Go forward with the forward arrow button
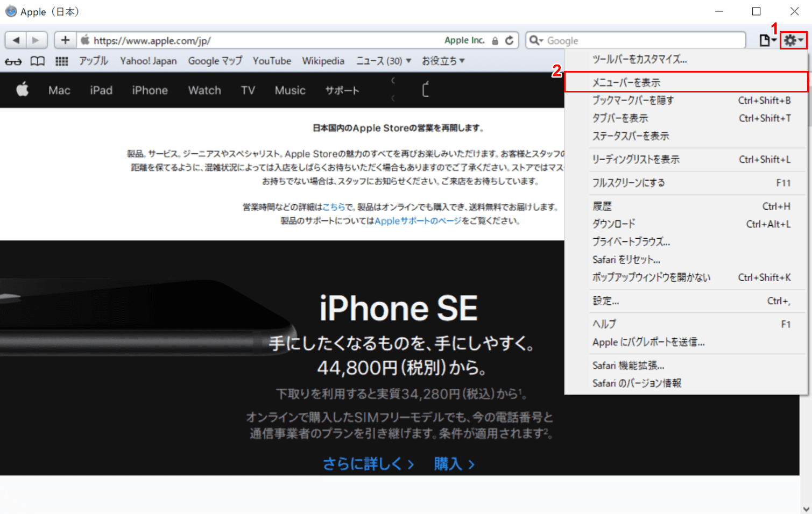 pyautogui.click(x=36, y=40)
